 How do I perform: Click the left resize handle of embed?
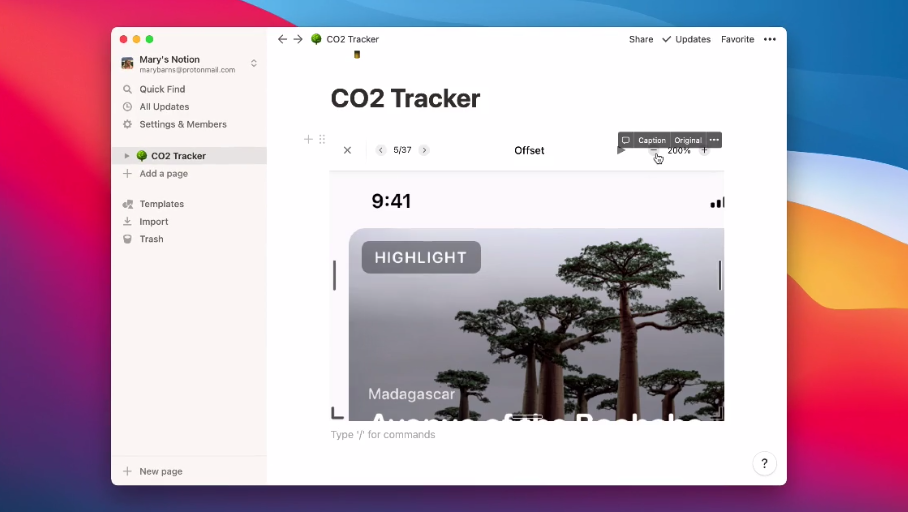pos(334,275)
